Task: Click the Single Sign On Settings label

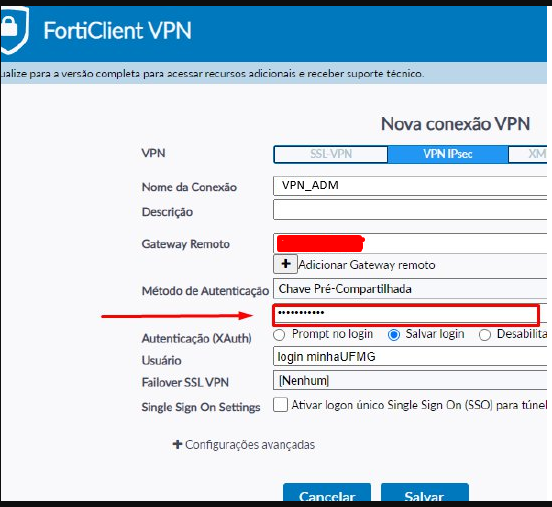Action: (201, 407)
